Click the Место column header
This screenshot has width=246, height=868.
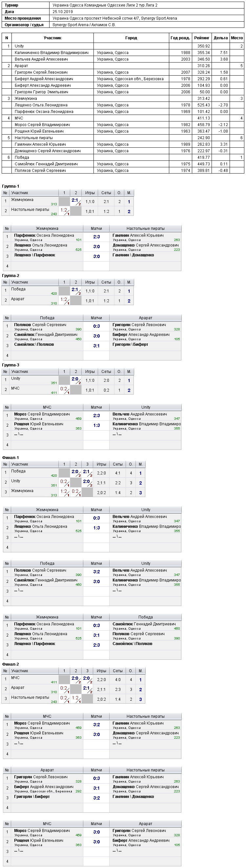click(236, 38)
